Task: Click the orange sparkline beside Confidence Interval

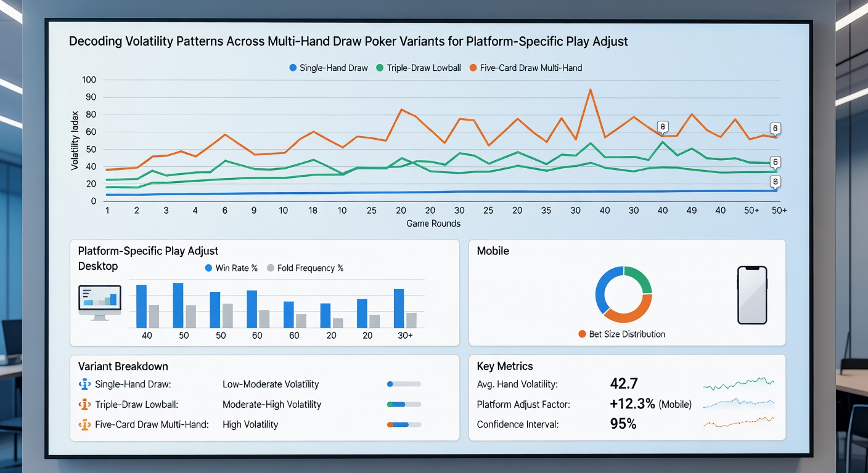Action: 739,422
